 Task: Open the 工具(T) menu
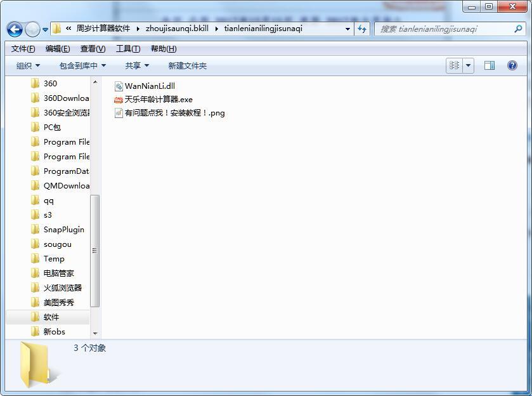[x=128, y=49]
